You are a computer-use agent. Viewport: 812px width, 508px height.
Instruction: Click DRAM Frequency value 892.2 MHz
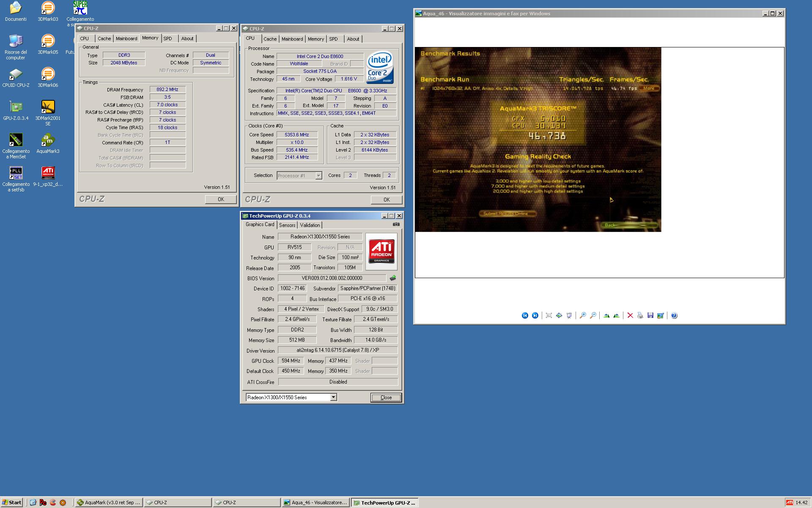tap(167, 89)
